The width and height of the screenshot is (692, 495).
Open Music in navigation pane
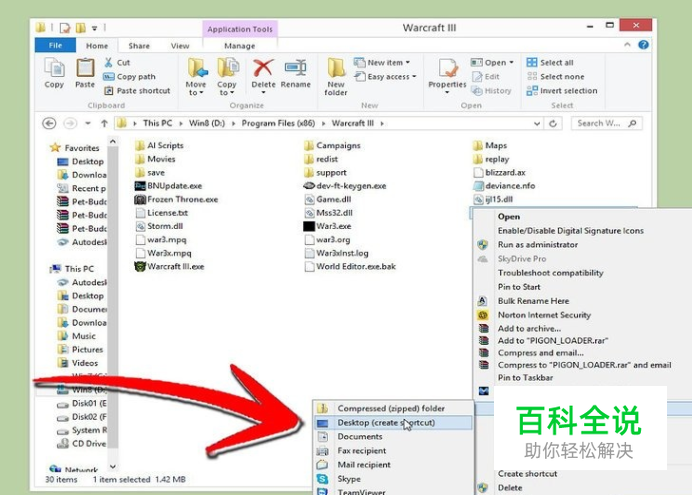coord(77,336)
